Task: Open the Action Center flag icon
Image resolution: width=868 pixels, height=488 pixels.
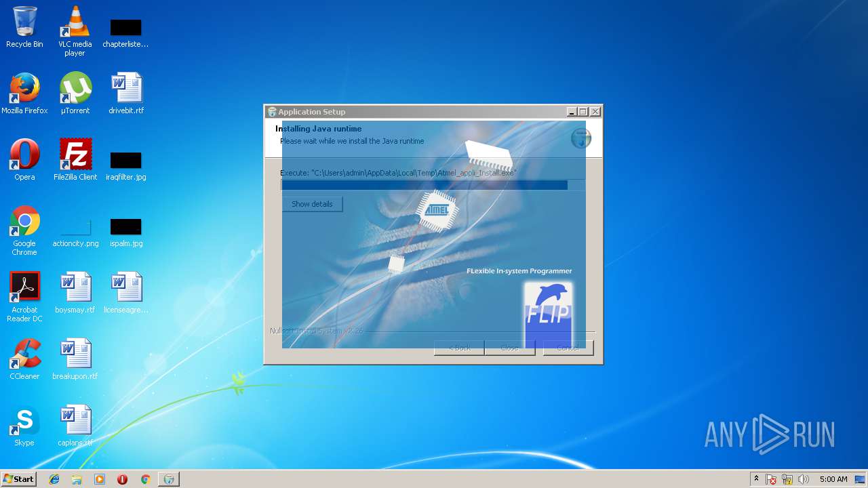Action: (x=771, y=479)
